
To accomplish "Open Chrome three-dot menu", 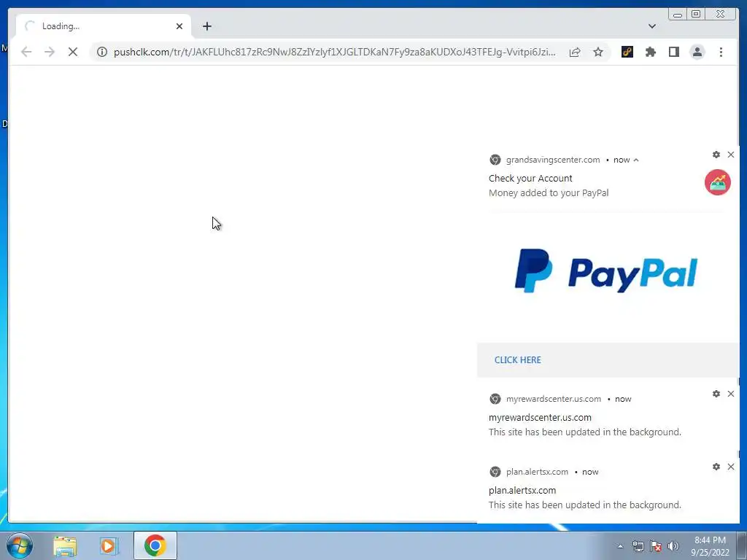I will pyautogui.click(x=721, y=52).
